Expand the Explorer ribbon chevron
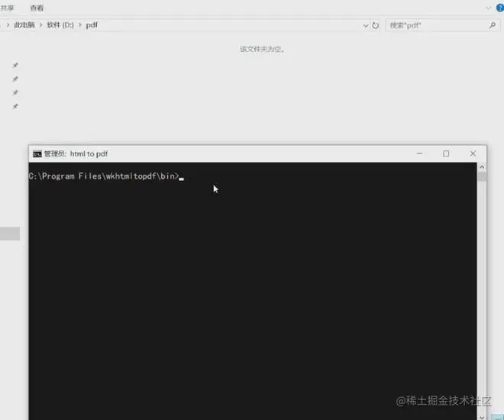The width and height of the screenshot is (504, 420). [x=488, y=8]
